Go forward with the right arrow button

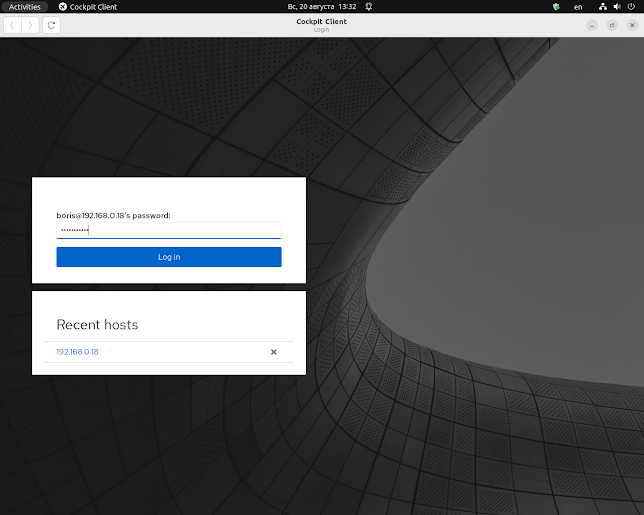(30, 25)
